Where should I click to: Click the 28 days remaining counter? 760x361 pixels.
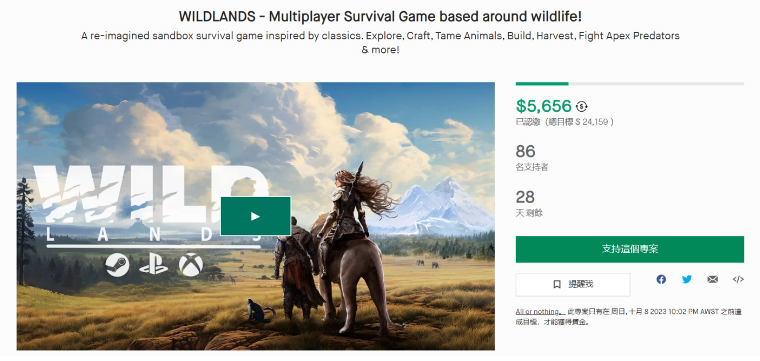(x=525, y=197)
